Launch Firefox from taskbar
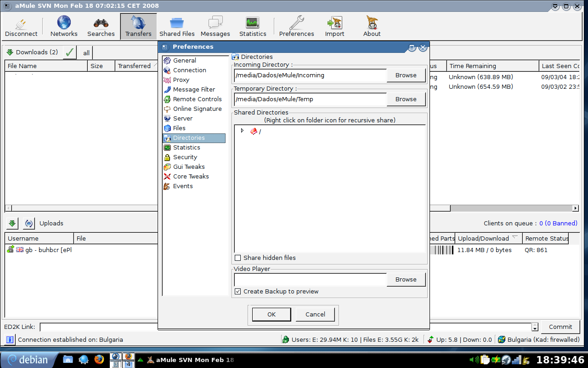 click(99, 359)
